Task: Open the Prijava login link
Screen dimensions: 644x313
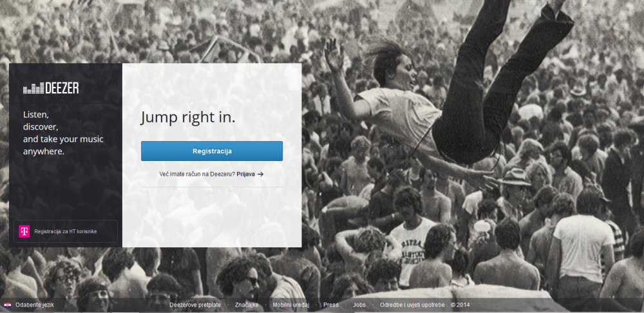Action: coord(245,174)
